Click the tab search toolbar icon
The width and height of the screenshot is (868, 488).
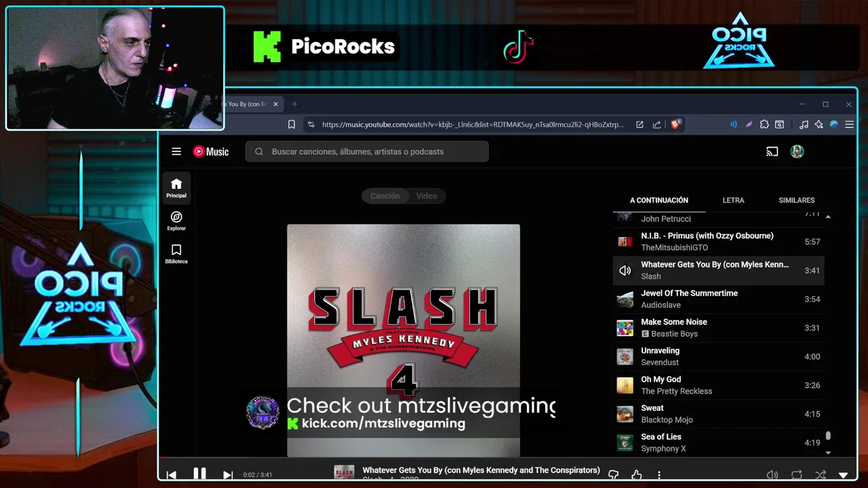coord(780,125)
